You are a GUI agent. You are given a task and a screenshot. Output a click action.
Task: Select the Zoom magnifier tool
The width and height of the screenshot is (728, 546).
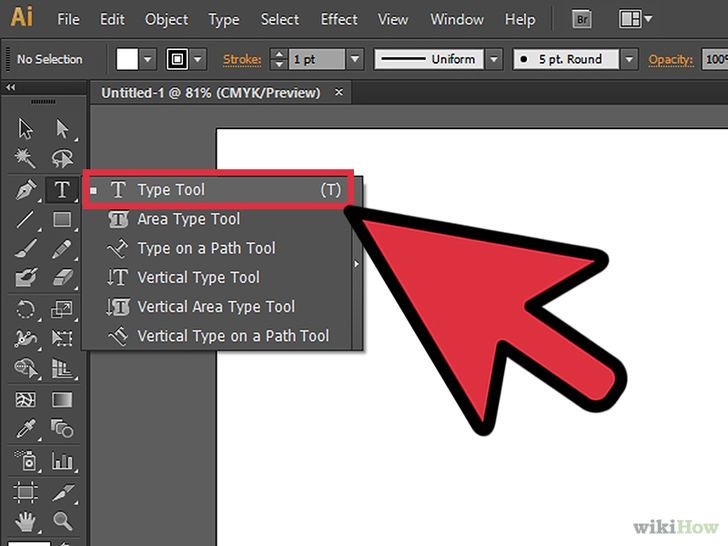62,521
